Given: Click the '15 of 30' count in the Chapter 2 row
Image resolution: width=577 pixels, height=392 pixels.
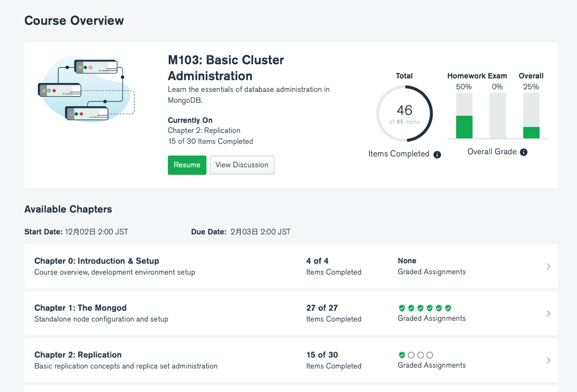Looking at the screenshot, I should (x=322, y=355).
